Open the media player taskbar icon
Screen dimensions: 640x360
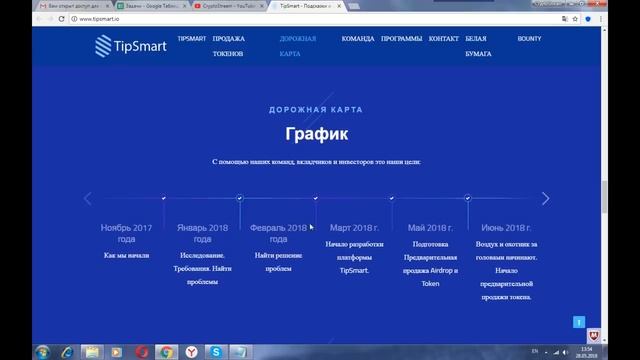click(x=117, y=352)
